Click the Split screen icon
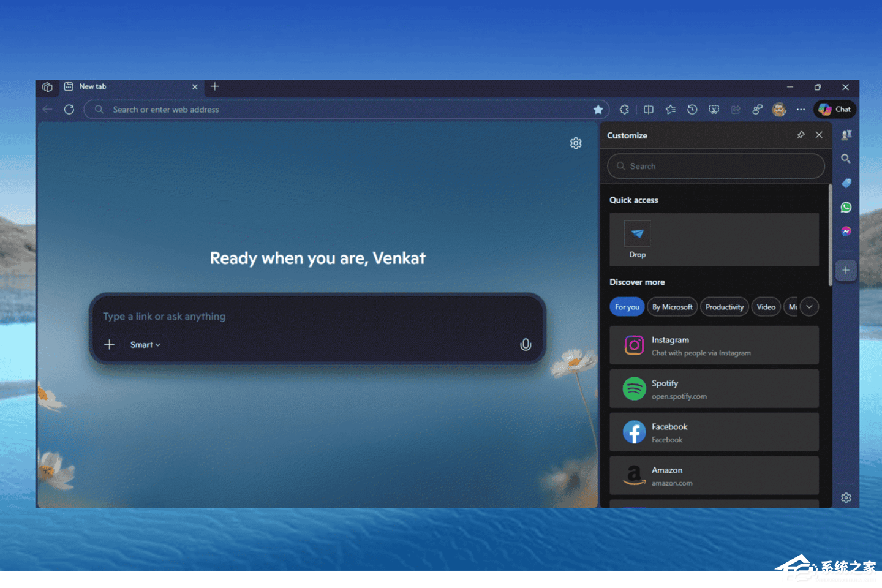 coord(648,110)
